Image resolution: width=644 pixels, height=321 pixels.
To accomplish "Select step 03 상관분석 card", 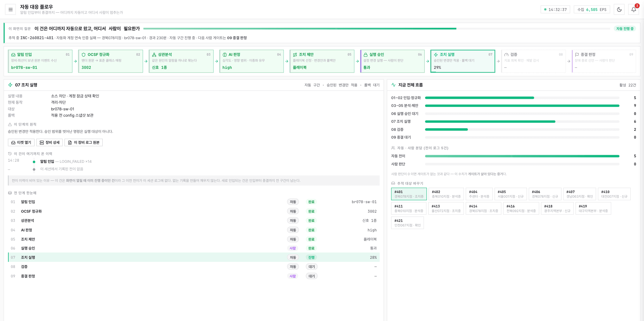I will click(181, 61).
